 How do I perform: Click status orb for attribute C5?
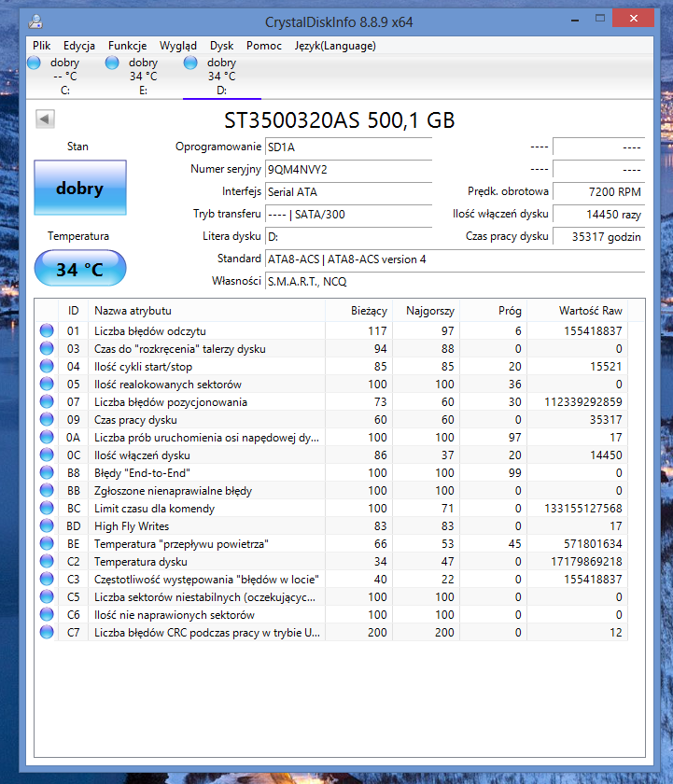pos(47,597)
